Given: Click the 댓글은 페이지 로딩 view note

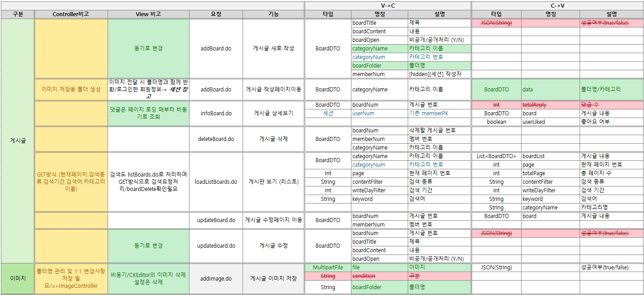Looking at the screenshot, I should tap(148, 113).
